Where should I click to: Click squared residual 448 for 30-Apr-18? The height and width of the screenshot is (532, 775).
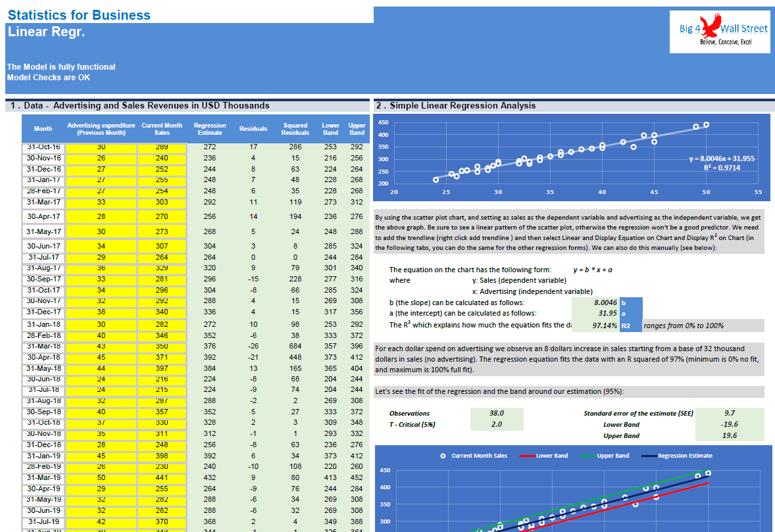295,357
